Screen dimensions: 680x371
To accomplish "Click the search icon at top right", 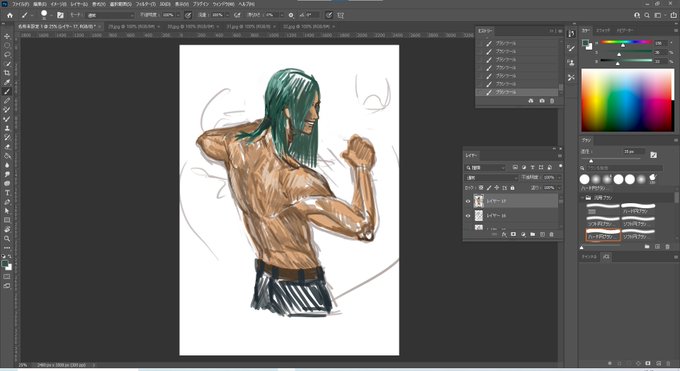I will [647, 15].
